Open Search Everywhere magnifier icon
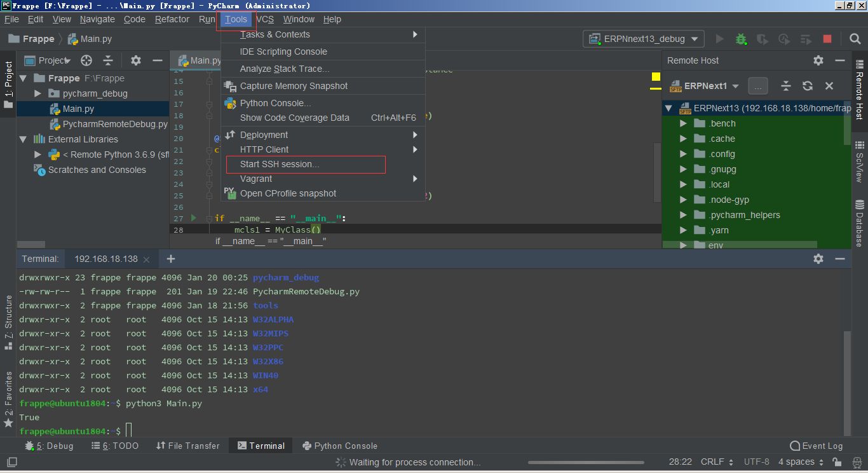This screenshot has height=473, width=868. tap(855, 39)
